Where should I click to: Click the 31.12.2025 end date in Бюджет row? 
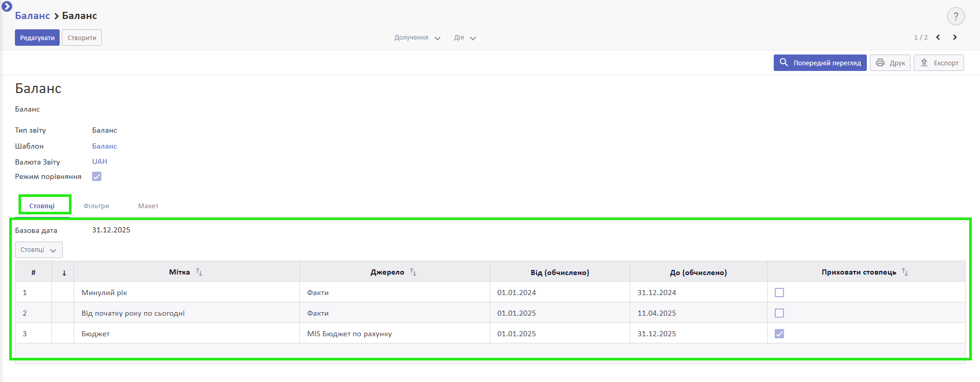(699, 334)
